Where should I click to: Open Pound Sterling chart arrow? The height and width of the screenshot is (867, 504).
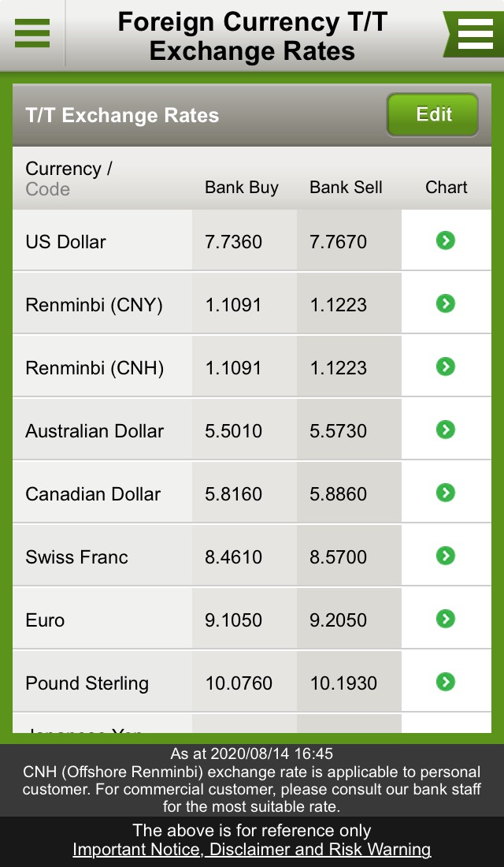[446, 682]
